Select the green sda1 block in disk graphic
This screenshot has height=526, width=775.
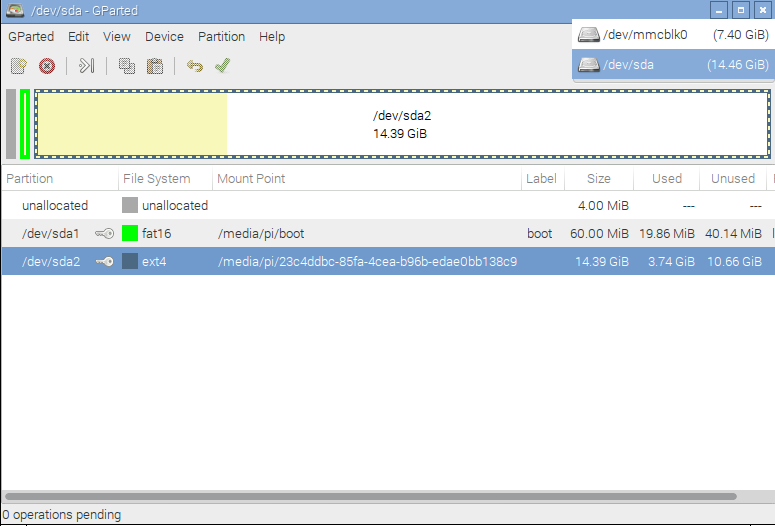click(25, 124)
